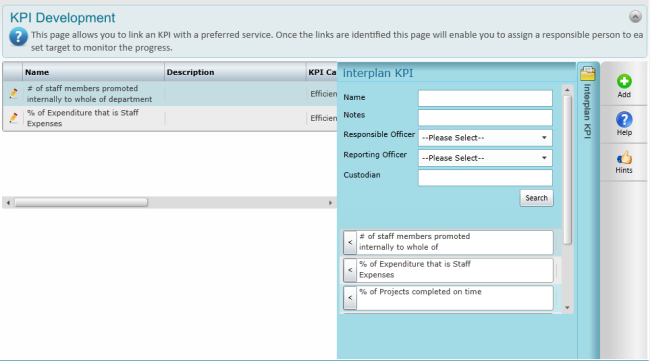Click the Efficiency cell in second grid row
This screenshot has width=650, height=361.
pyautogui.click(x=323, y=118)
